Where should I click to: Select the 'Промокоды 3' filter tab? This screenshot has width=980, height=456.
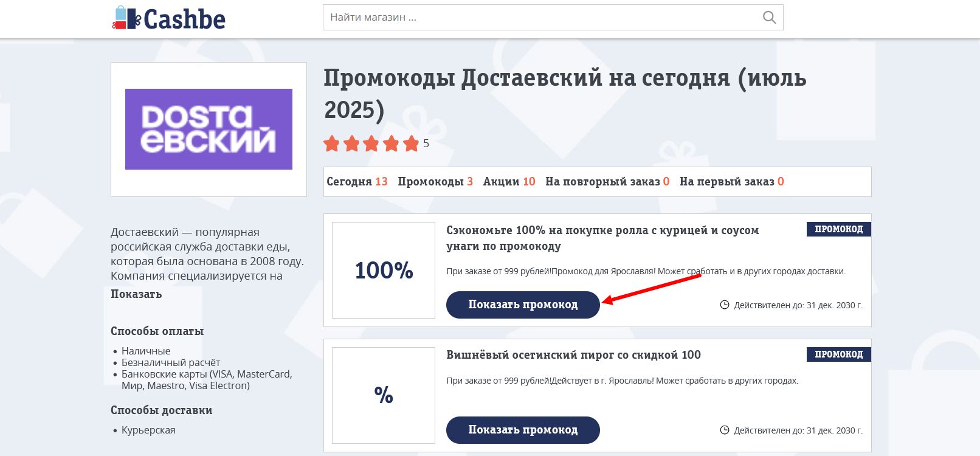[x=435, y=182]
